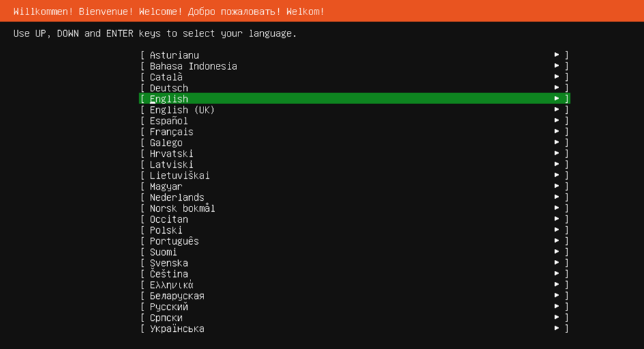
Task: Click the arrow beside Русский
Action: point(557,307)
